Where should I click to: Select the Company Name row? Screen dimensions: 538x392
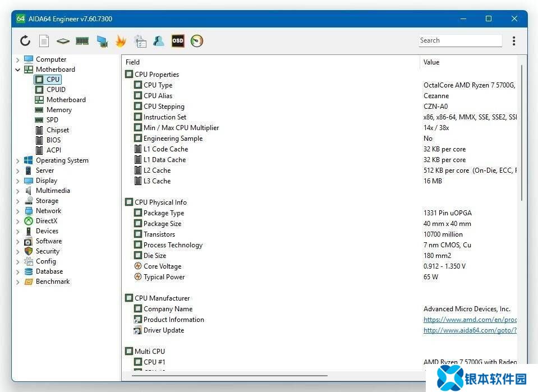(x=321, y=309)
